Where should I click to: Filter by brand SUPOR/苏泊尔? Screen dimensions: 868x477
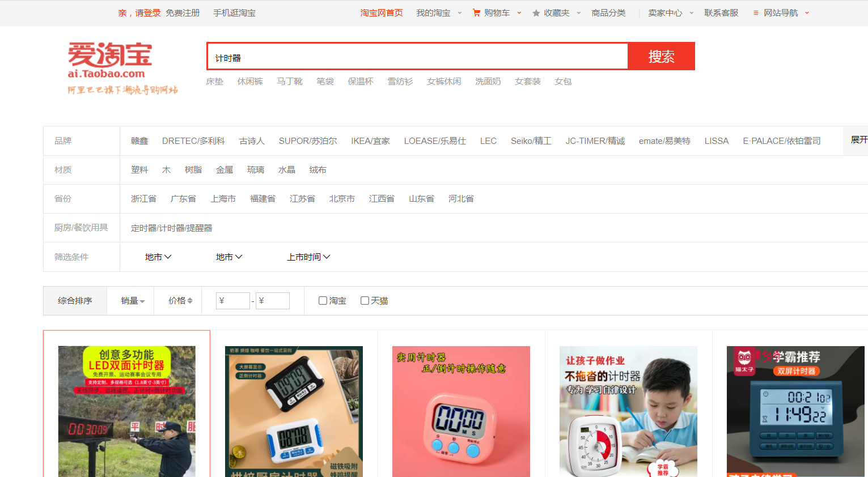(x=308, y=141)
